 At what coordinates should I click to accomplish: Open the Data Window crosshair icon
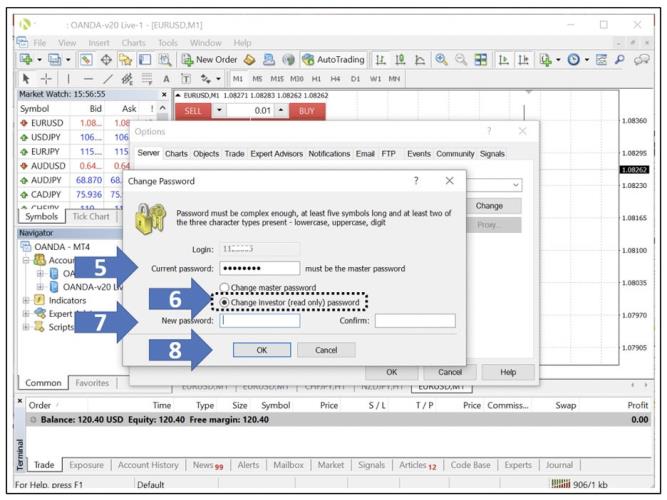106,60
